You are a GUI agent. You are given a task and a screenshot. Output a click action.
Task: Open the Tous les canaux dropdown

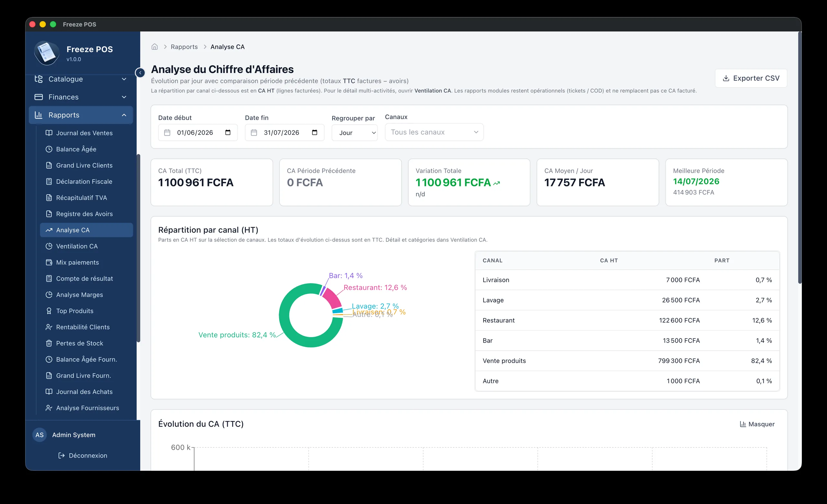pyautogui.click(x=434, y=132)
